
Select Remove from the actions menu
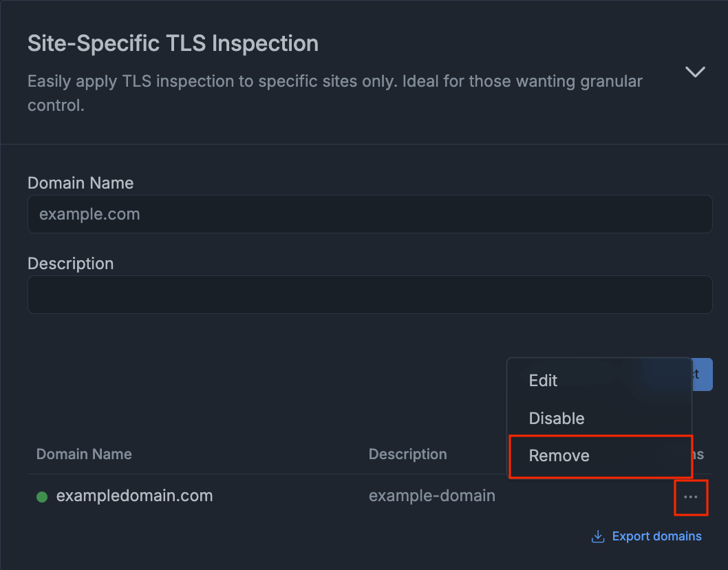[x=559, y=456]
